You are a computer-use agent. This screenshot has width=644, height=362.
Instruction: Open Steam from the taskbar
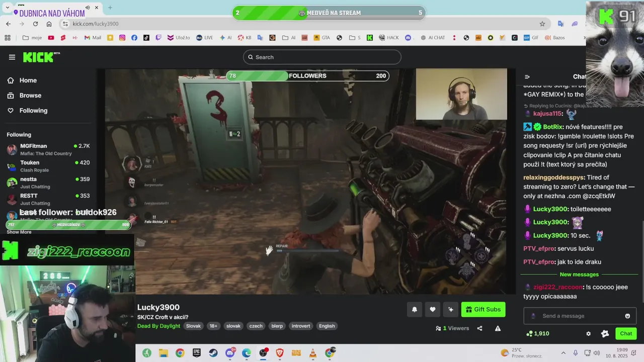tap(213, 353)
